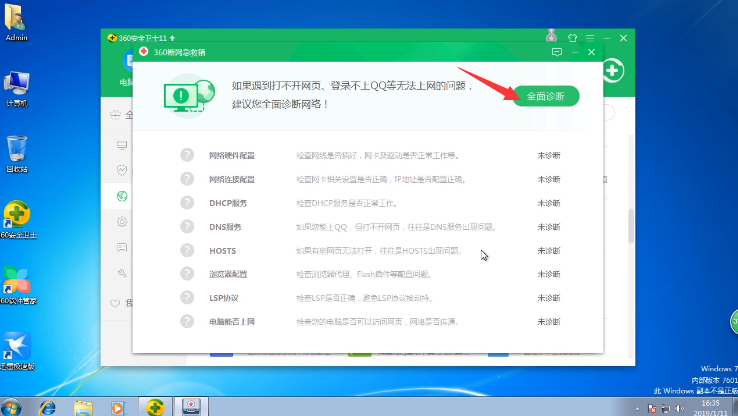Viewport: 738px width, 416px height.
Task: Click the question mark icon beside DNS服务
Action: click(187, 227)
